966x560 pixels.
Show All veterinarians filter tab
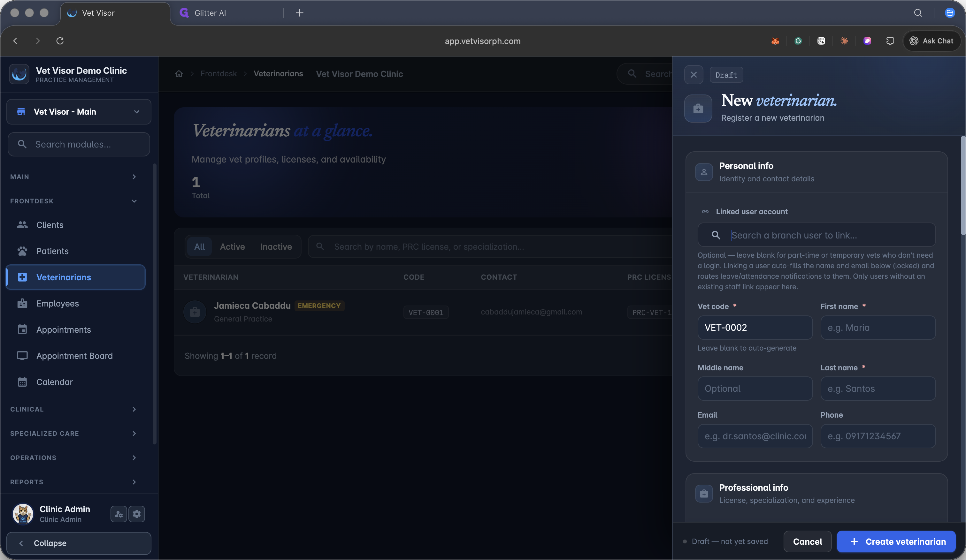tap(199, 247)
